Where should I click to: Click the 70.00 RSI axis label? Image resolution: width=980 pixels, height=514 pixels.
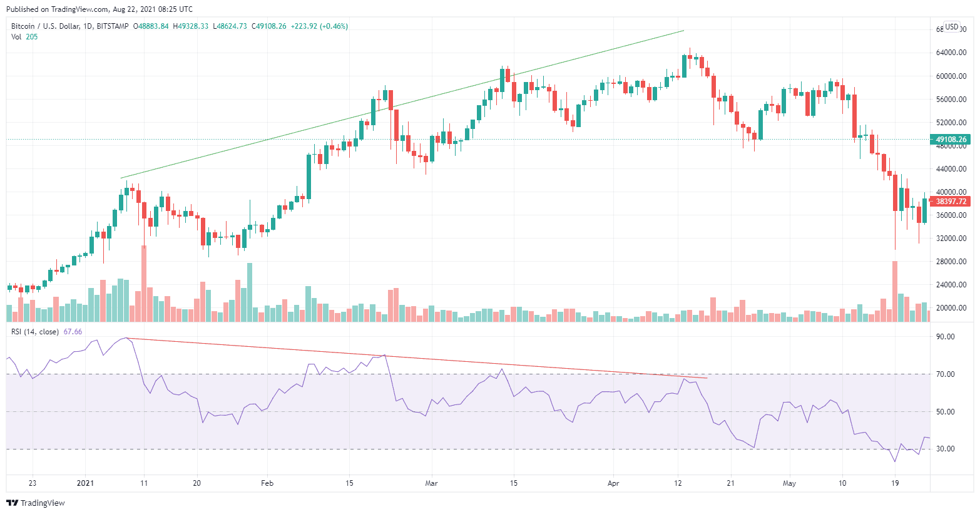tap(946, 374)
